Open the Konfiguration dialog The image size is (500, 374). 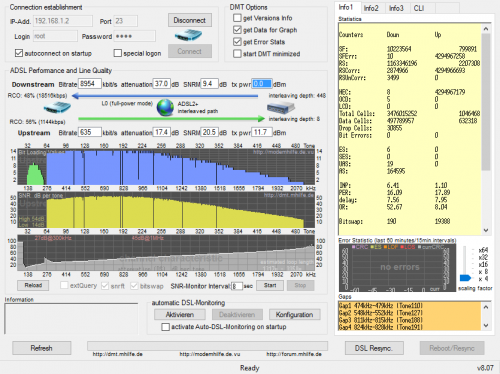[295, 315]
